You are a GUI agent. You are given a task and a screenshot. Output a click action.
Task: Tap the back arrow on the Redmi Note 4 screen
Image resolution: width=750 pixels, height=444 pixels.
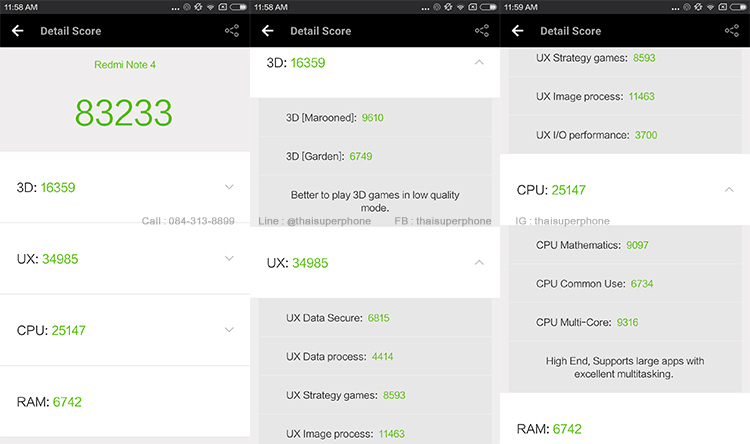click(17, 31)
